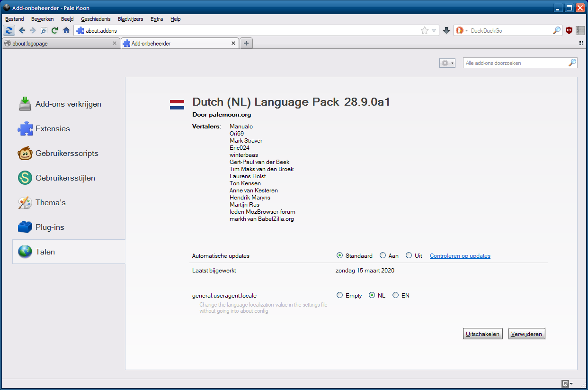Image resolution: width=588 pixels, height=390 pixels.
Task: Click the author text Door palemoon.org
Action: pos(222,115)
